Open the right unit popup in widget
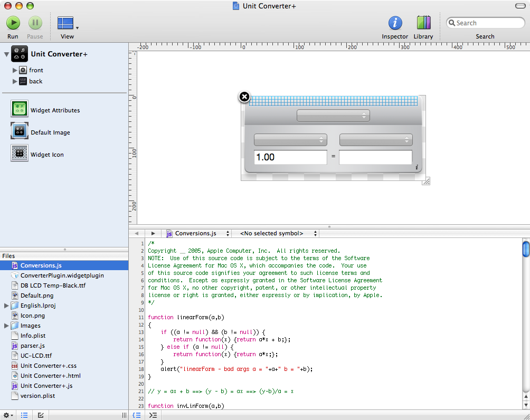This screenshot has width=530, height=420. pos(376,140)
